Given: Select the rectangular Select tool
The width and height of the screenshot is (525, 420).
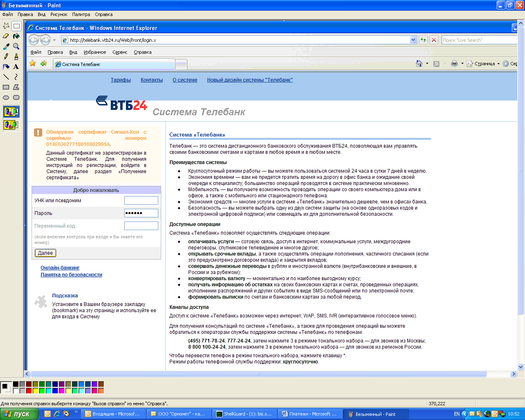Looking at the screenshot, I should point(16,26).
